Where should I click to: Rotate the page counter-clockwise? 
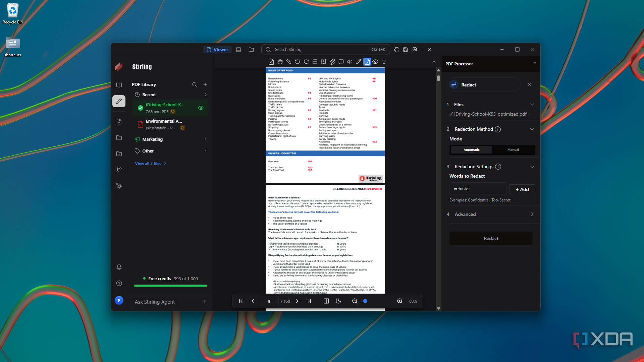(x=298, y=62)
